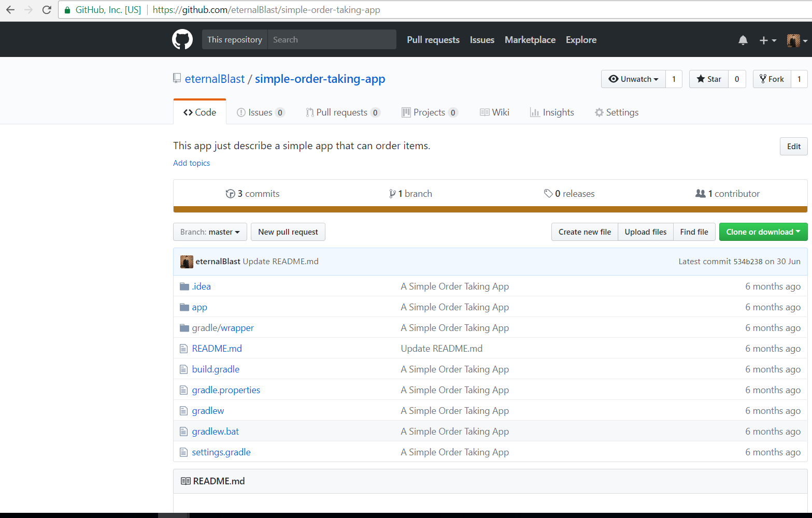Viewport: 812px width, 518px height.
Task: Open the Pull requests repository tab
Action: click(x=343, y=112)
